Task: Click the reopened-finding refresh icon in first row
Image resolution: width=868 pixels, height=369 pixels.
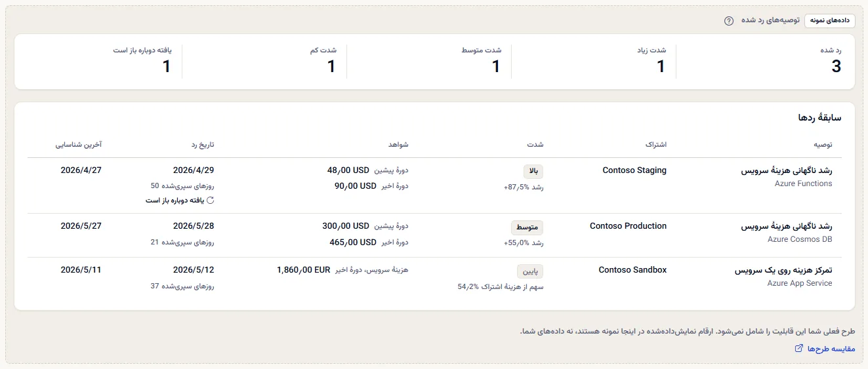Action: tap(211, 200)
